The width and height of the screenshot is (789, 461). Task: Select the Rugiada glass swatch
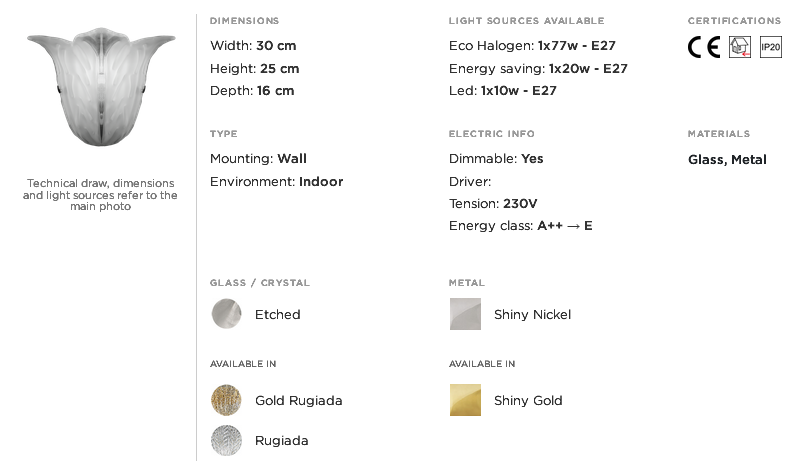(x=226, y=440)
